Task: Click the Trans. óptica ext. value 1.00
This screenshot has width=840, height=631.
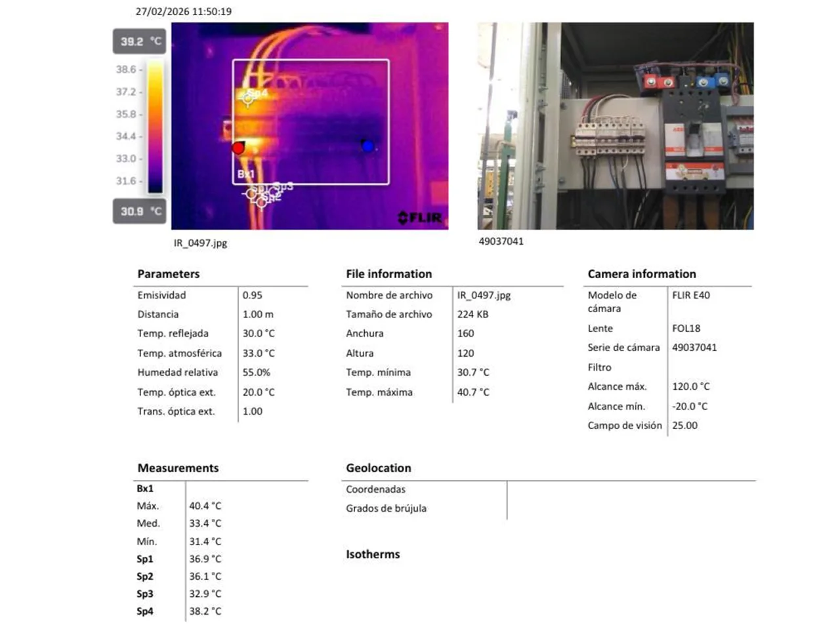Action: tap(253, 411)
